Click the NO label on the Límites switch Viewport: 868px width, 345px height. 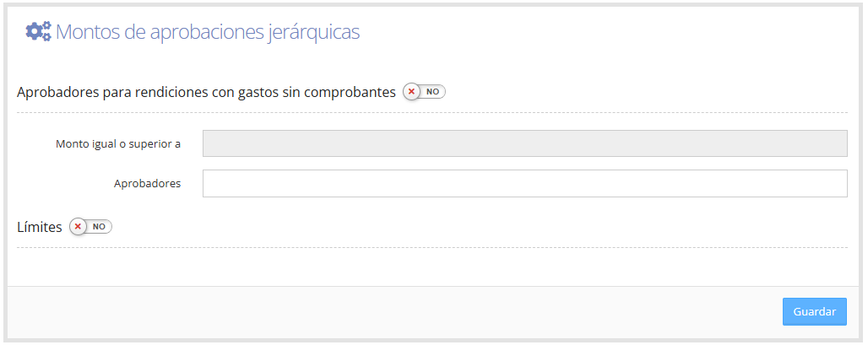(x=99, y=227)
